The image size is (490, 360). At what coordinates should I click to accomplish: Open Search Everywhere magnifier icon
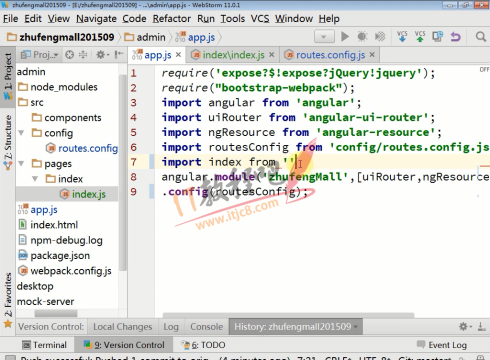[x=481, y=36]
